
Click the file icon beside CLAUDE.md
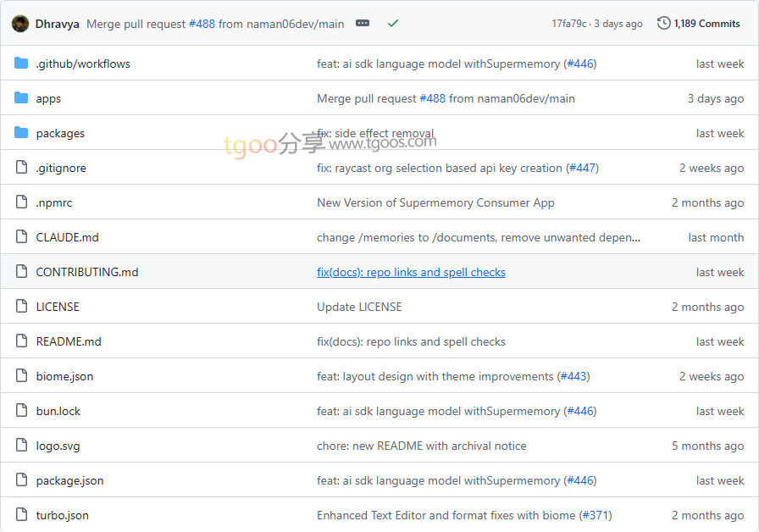(21, 237)
